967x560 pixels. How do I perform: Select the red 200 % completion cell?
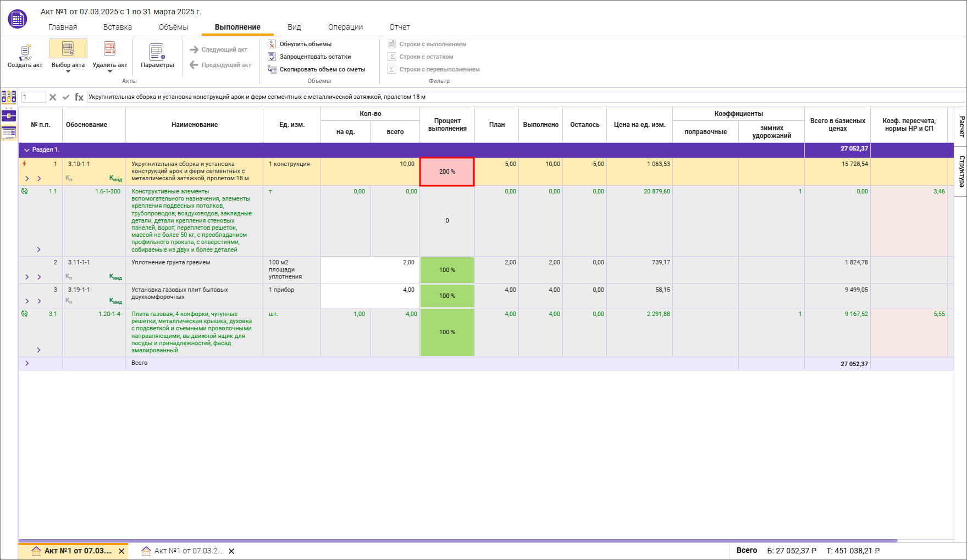point(447,172)
